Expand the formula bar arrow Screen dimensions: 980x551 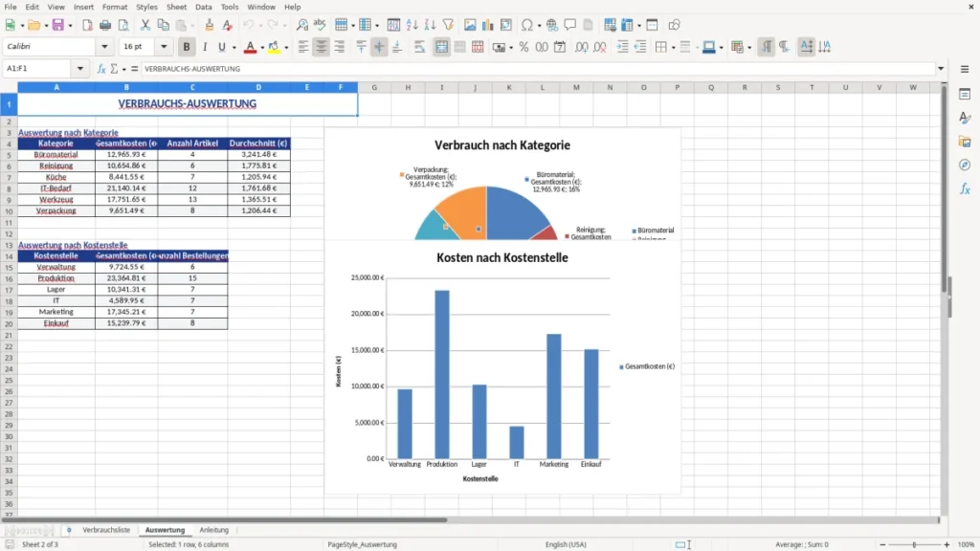pos(941,69)
